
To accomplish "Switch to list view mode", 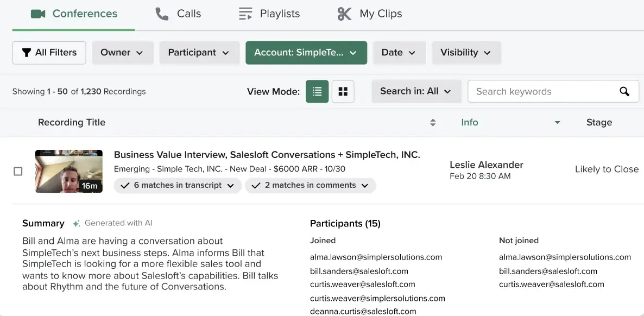I will point(317,91).
